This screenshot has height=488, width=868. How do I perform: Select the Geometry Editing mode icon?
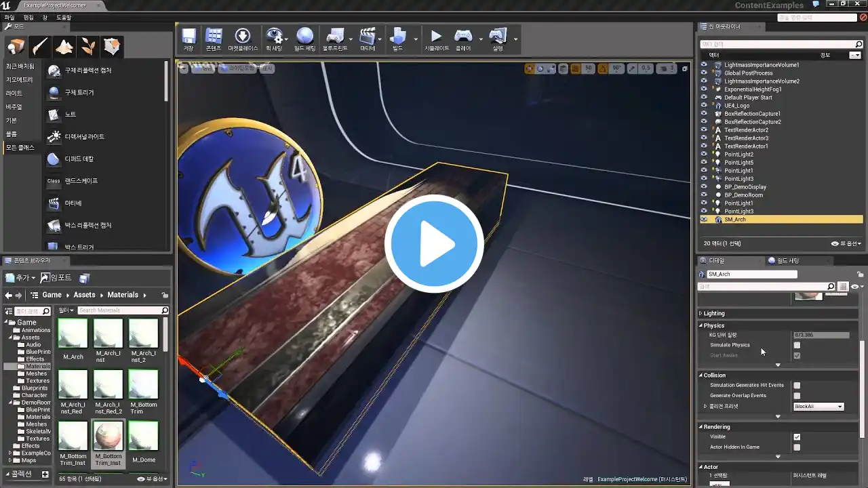point(112,46)
